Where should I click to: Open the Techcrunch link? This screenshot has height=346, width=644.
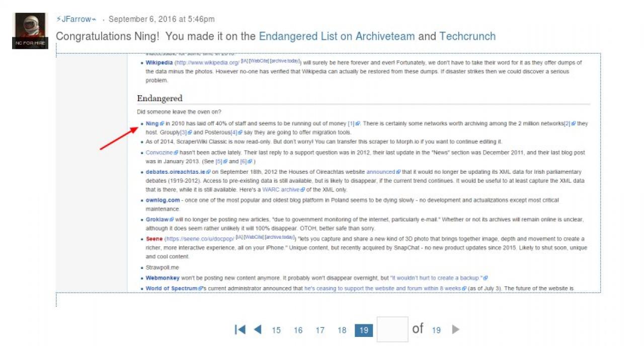pyautogui.click(x=467, y=36)
